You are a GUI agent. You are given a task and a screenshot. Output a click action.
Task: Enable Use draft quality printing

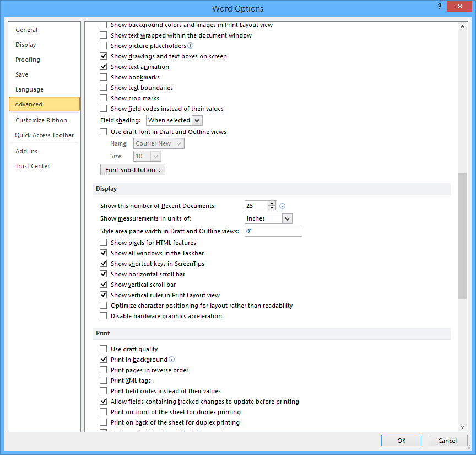pyautogui.click(x=103, y=349)
